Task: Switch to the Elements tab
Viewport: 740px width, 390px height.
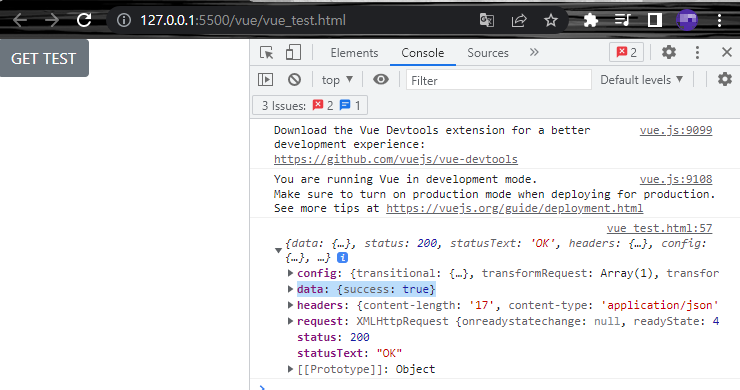Action: [x=354, y=53]
